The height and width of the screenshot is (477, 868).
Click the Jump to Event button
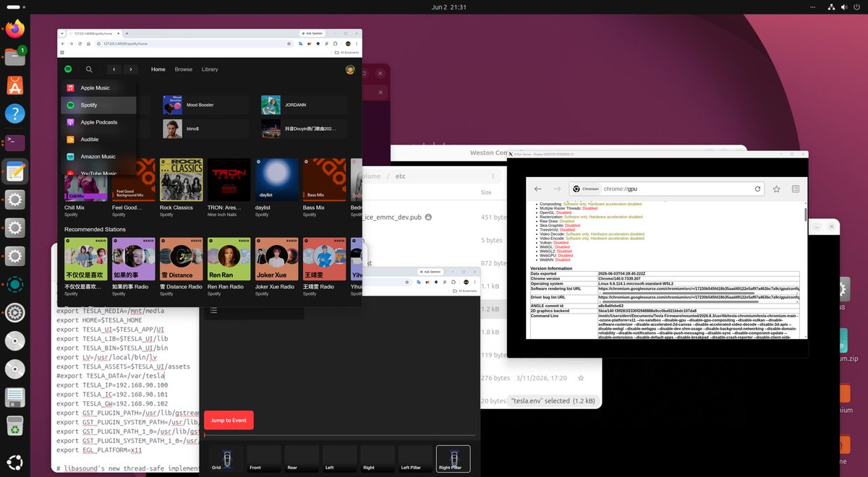[x=229, y=420]
